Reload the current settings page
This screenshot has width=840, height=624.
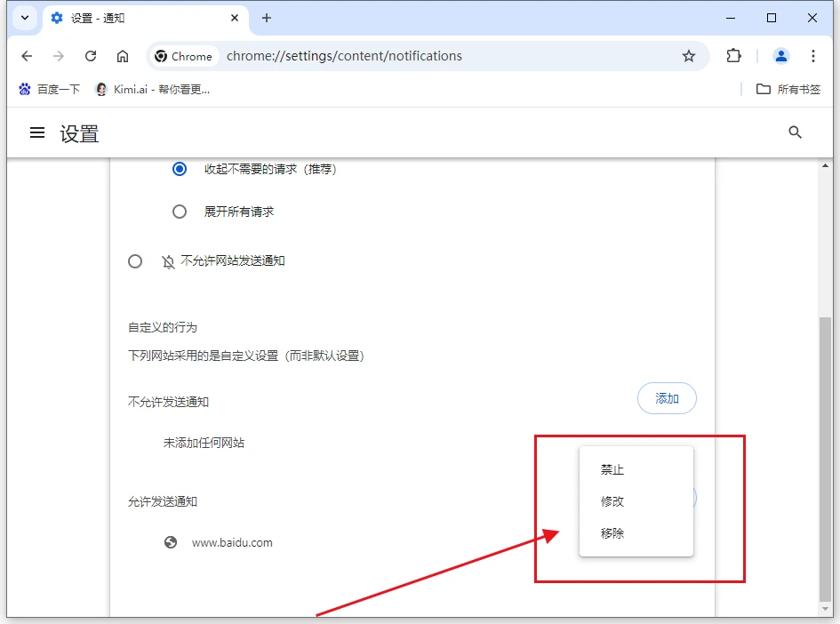(91, 56)
